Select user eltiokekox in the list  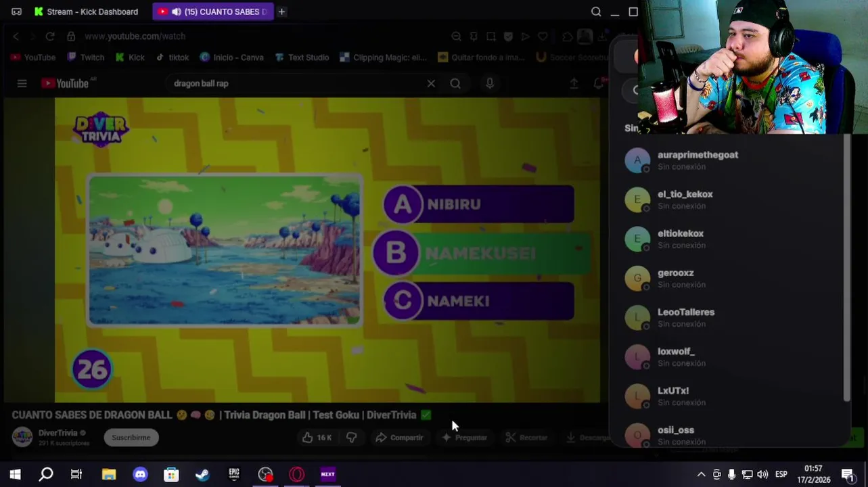(x=731, y=239)
